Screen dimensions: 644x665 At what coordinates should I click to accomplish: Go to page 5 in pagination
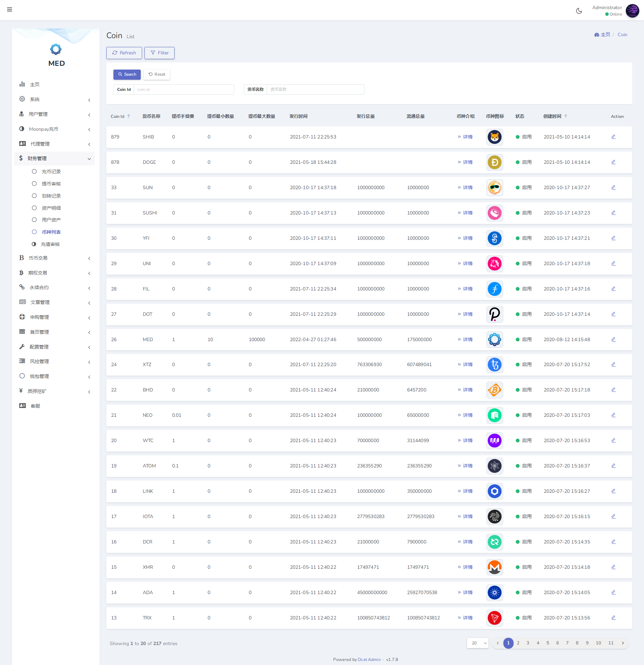547,643
